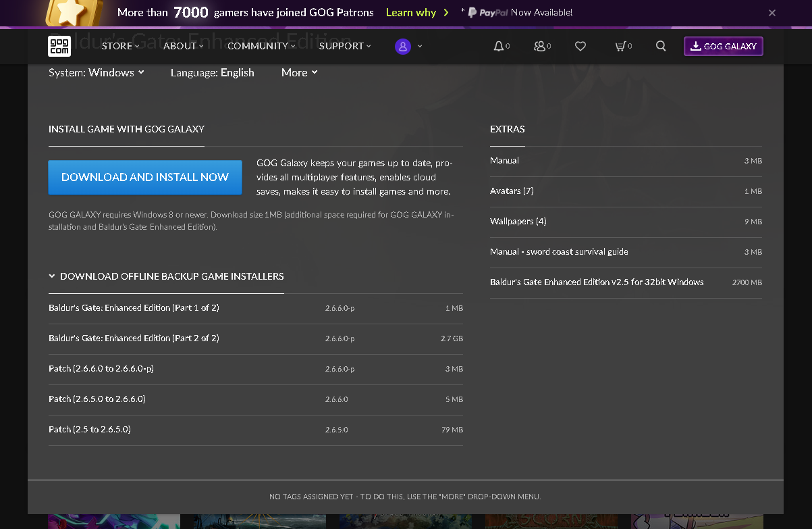Viewport: 812px width, 529px height.
Task: Download the Avatars (7) extra
Action: pos(626,191)
